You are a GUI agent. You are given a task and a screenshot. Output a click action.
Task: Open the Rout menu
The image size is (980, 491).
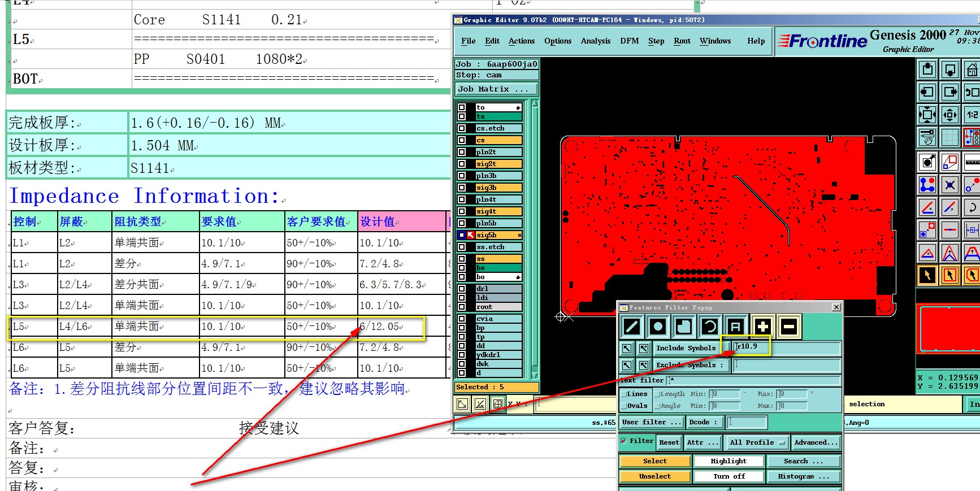(682, 41)
